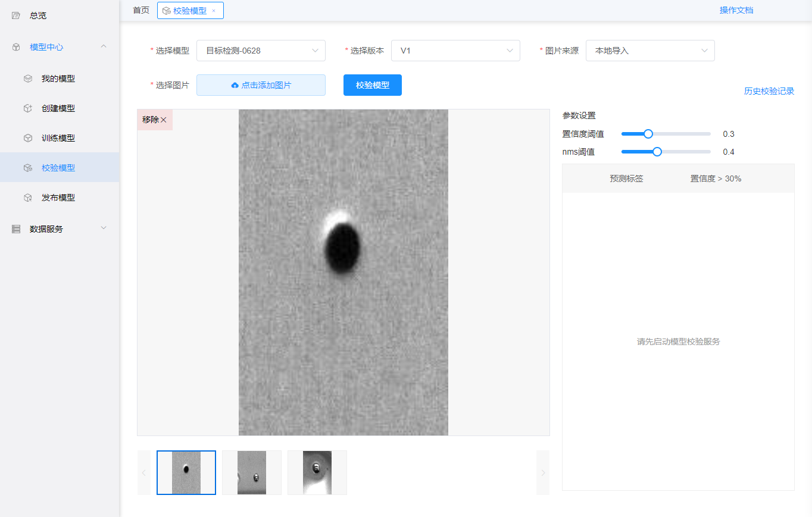Switch to the 校验模型 tab label
This screenshot has width=812, height=517.
pos(190,11)
